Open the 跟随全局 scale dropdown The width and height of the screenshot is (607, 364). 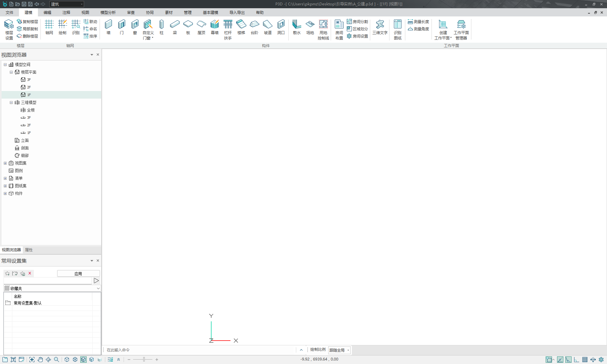340,350
